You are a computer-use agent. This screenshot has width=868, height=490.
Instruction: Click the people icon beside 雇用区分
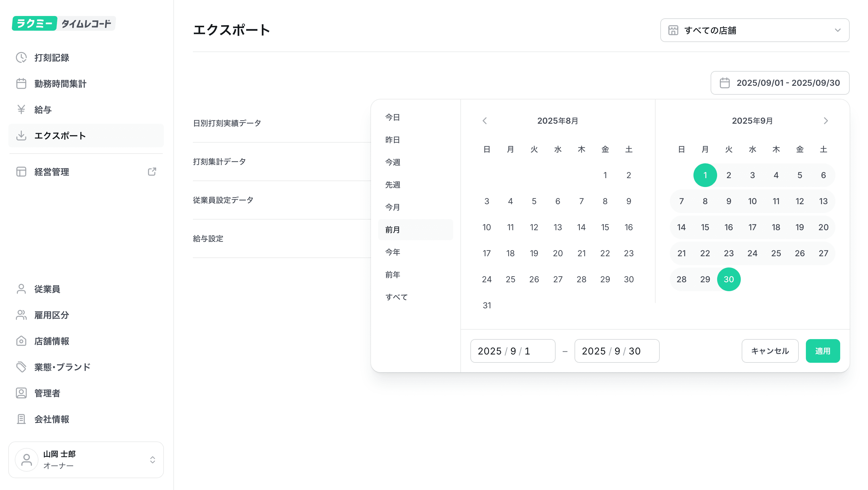point(21,315)
